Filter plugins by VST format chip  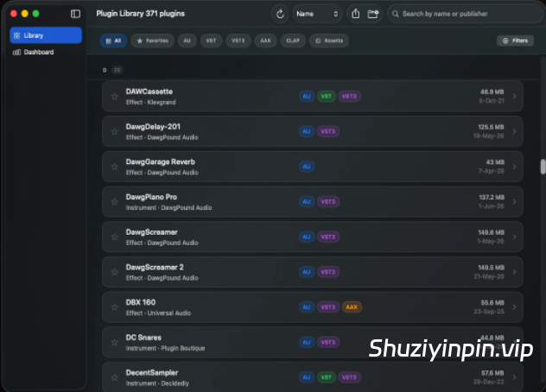[x=211, y=41]
